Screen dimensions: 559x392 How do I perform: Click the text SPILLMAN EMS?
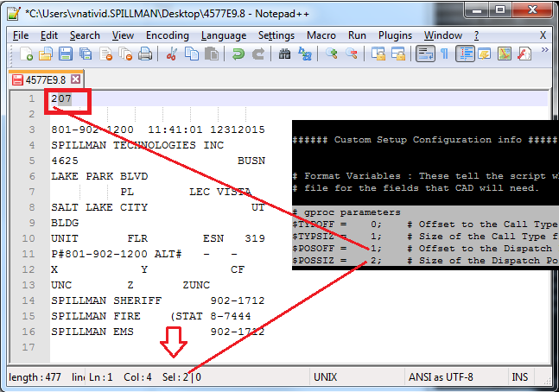tap(92, 332)
